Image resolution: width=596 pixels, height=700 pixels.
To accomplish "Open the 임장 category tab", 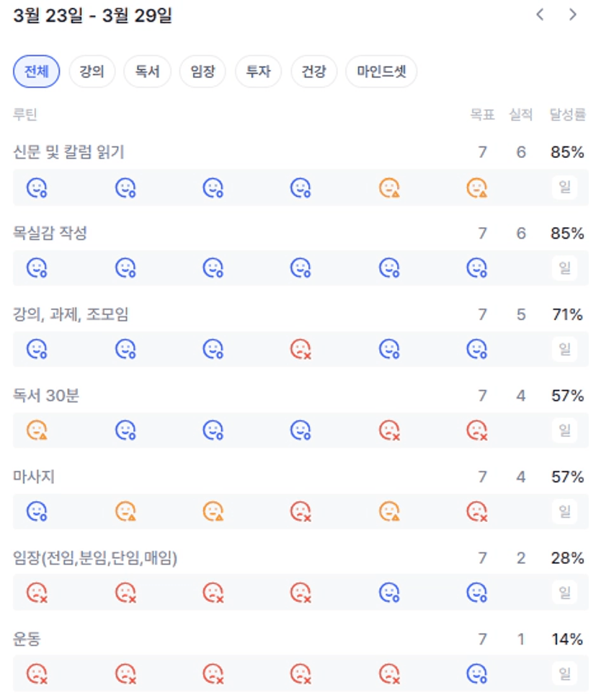I will click(x=203, y=71).
